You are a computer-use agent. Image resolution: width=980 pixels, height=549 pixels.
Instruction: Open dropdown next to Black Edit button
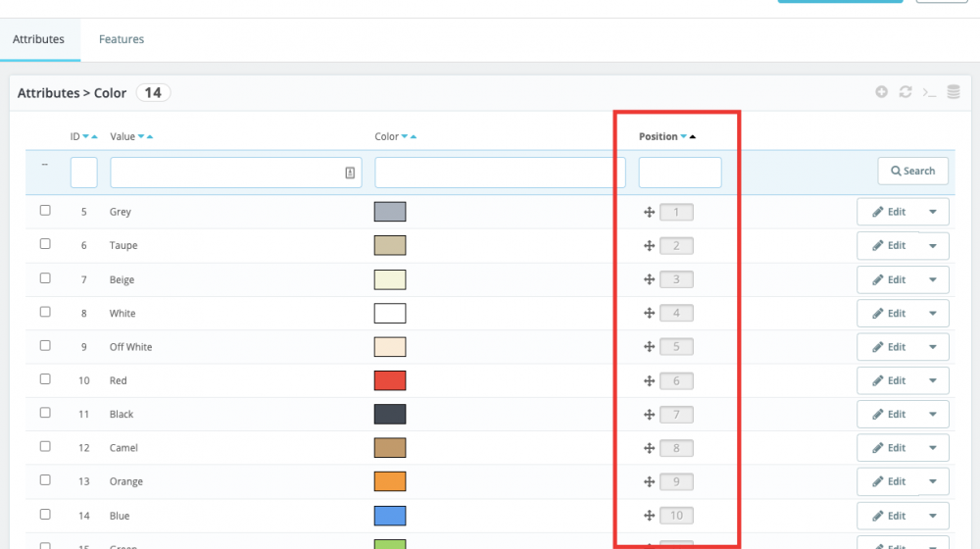[933, 415]
